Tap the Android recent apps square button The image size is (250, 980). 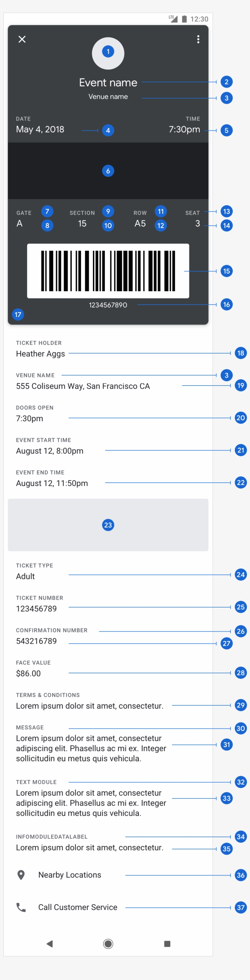[x=167, y=943]
